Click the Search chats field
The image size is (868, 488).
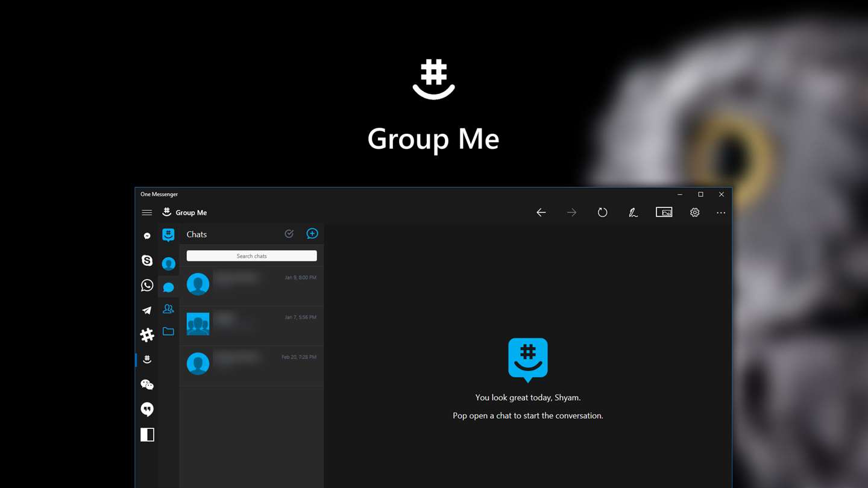(251, 256)
